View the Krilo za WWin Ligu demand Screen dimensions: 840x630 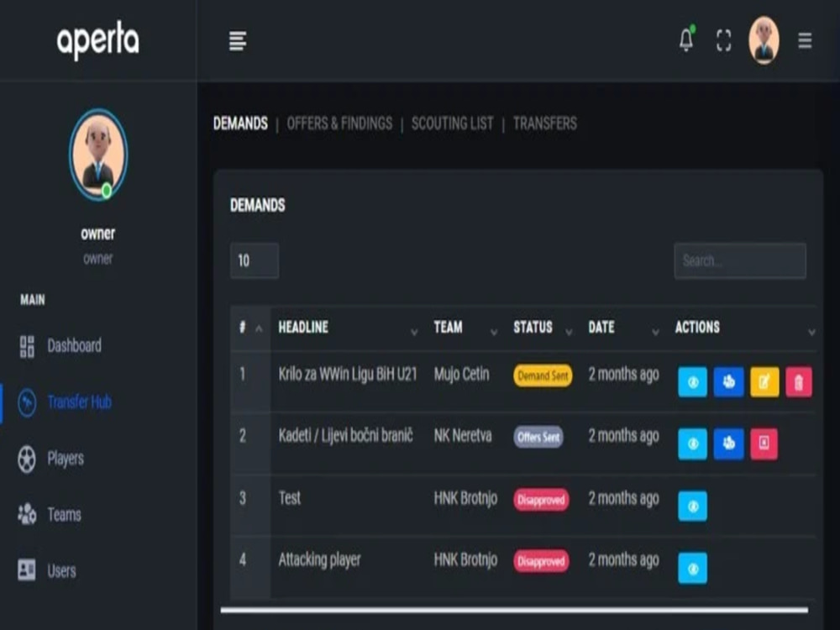coord(693,382)
